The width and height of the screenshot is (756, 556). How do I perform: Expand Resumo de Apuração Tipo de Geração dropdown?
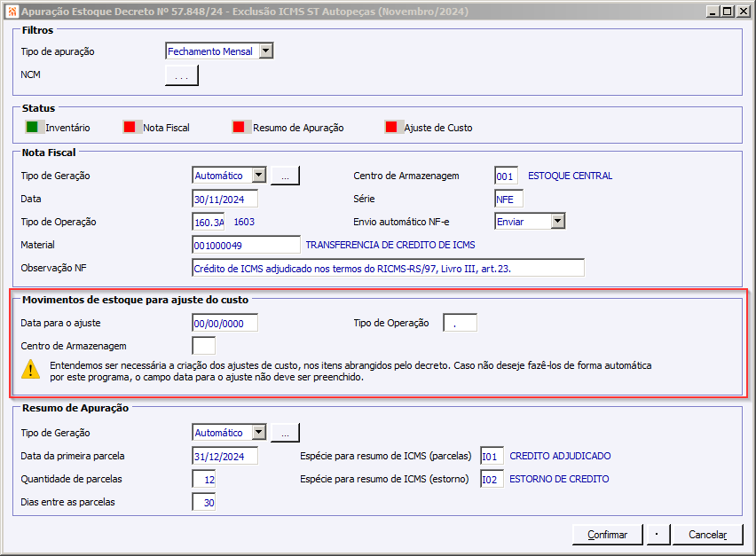click(259, 432)
